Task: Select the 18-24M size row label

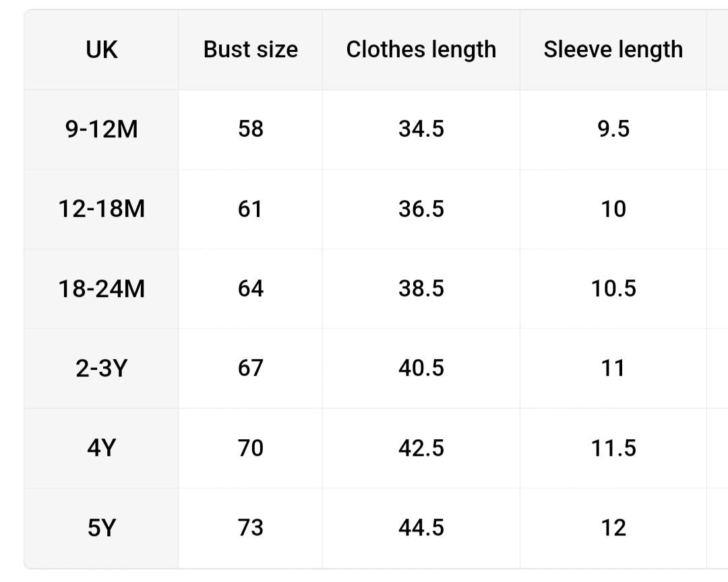Action: 102,288
